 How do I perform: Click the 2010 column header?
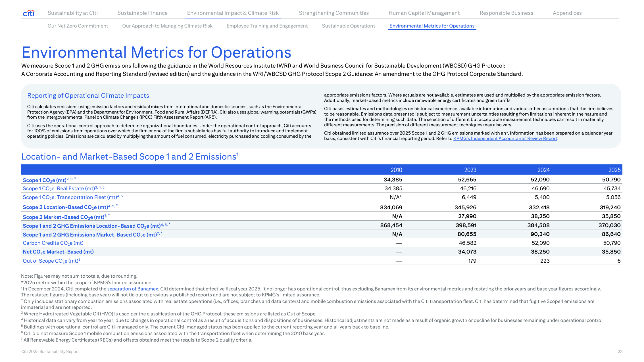(x=396, y=170)
